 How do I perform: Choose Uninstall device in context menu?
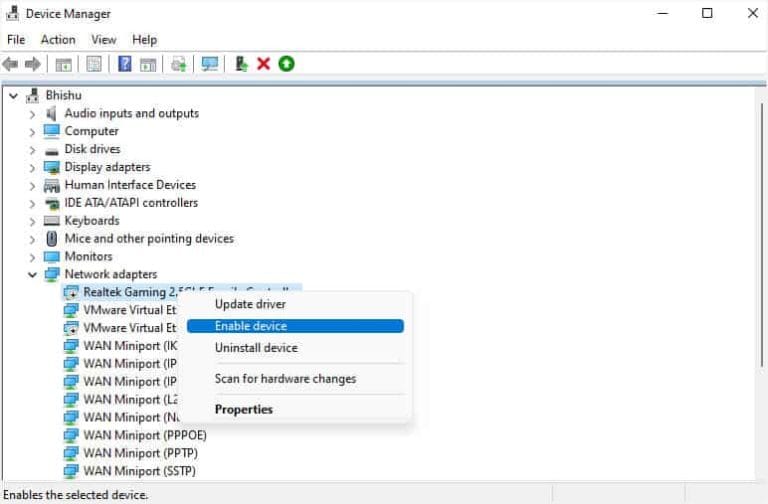tap(256, 348)
